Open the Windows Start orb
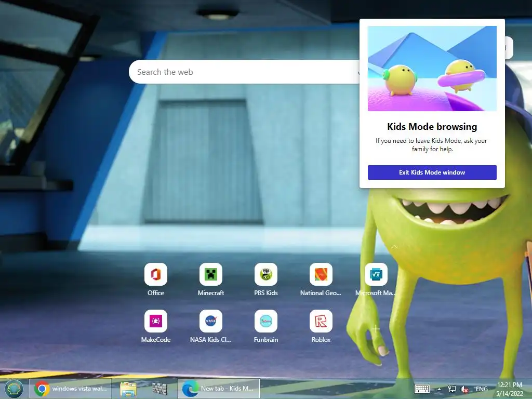 click(14, 389)
